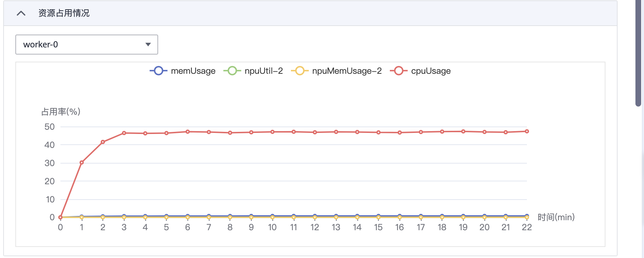
Task: Click cpuUsage data point at minute 3
Action: 124,133
